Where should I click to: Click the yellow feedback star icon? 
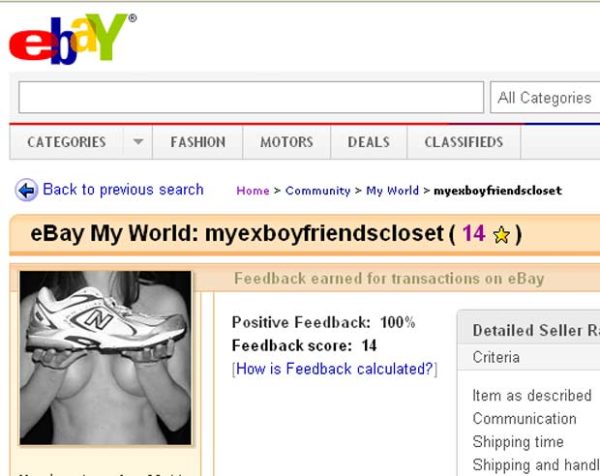tap(501, 235)
